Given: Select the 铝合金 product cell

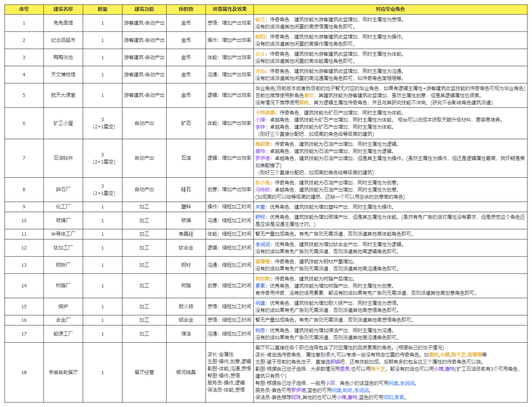Looking at the screenshot, I should (186, 320).
